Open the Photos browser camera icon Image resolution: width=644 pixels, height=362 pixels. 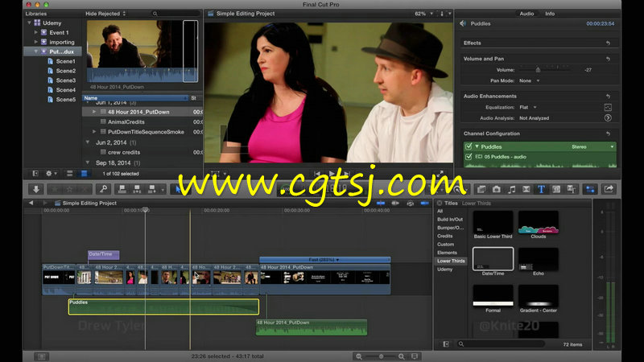click(497, 189)
